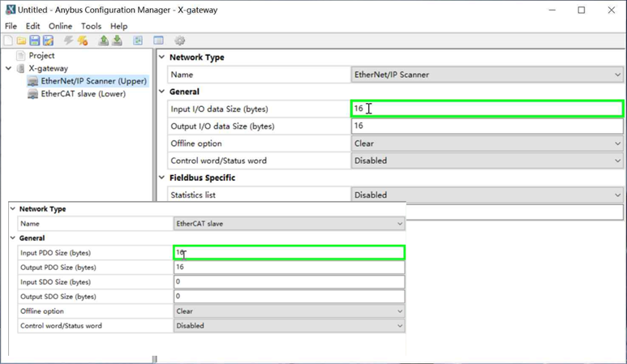
Task: Click the gear settings toolbar icon
Action: 180,41
